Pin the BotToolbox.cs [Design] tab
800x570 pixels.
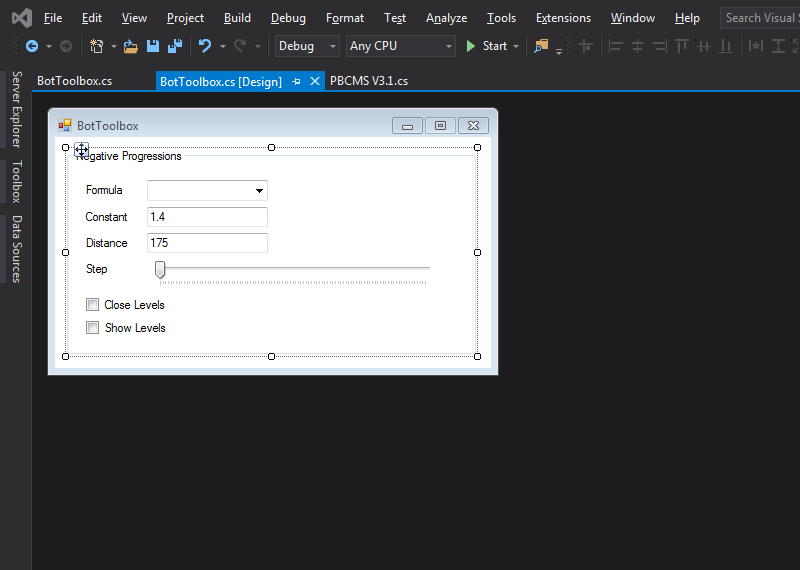(x=296, y=82)
